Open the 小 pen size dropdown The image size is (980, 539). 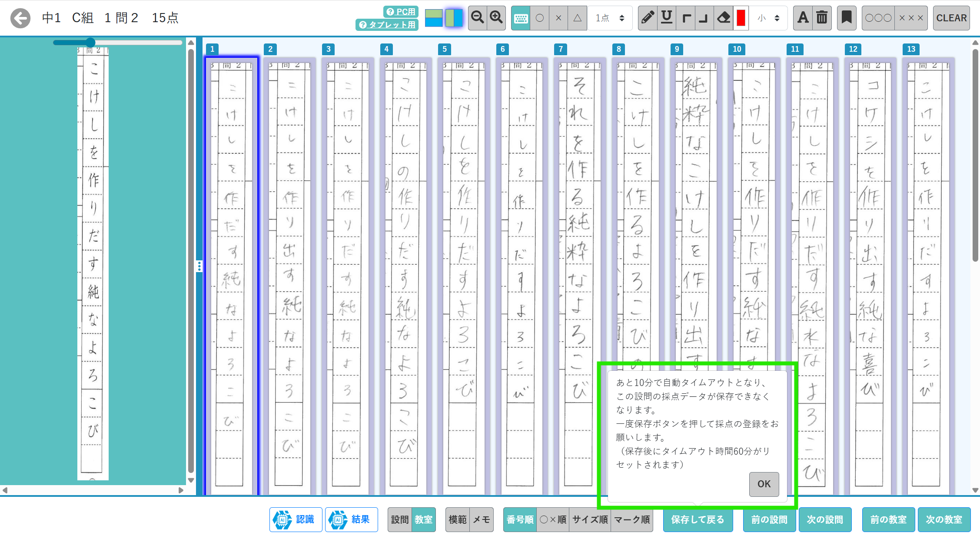(x=768, y=18)
